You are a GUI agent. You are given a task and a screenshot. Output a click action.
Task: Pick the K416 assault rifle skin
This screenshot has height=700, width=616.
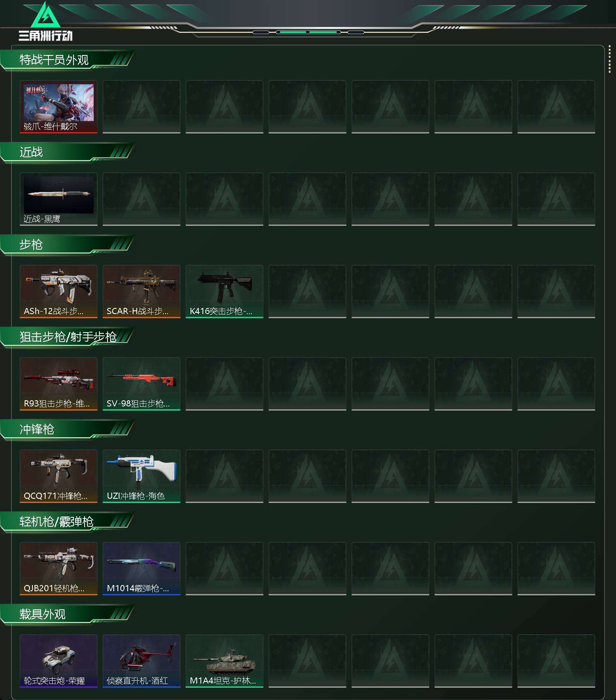[225, 291]
